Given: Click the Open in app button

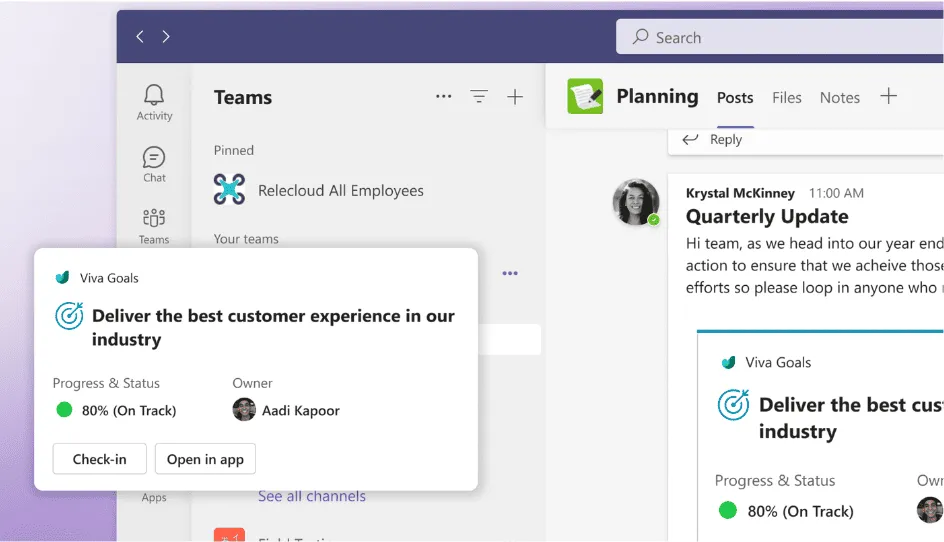Looking at the screenshot, I should (x=205, y=459).
